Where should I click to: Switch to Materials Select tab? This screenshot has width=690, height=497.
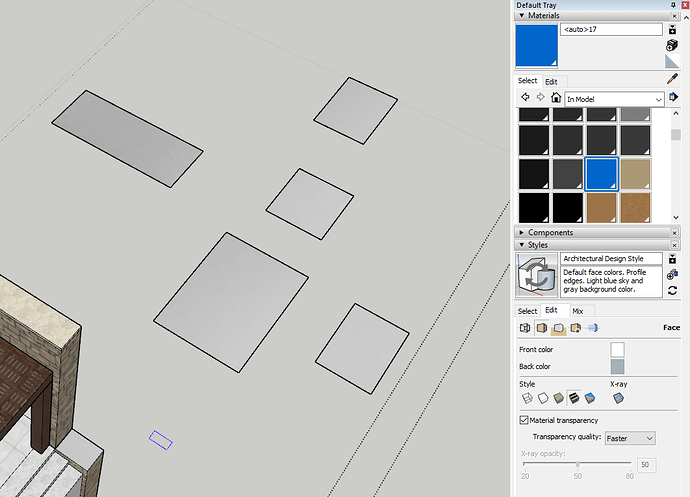pyautogui.click(x=527, y=81)
